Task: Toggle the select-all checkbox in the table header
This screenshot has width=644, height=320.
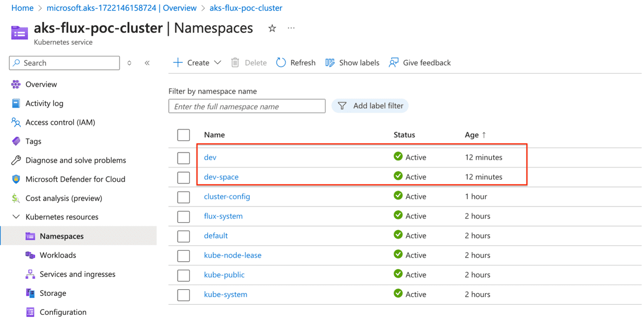Action: click(x=184, y=135)
